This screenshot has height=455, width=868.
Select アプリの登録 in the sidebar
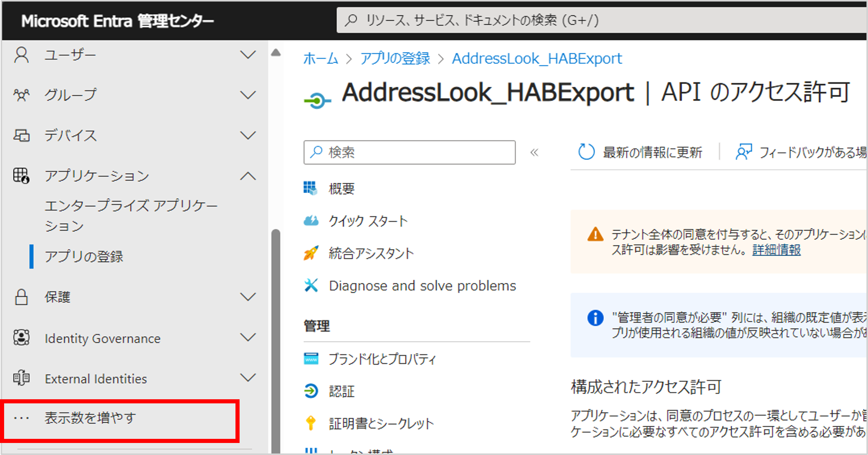(x=84, y=257)
